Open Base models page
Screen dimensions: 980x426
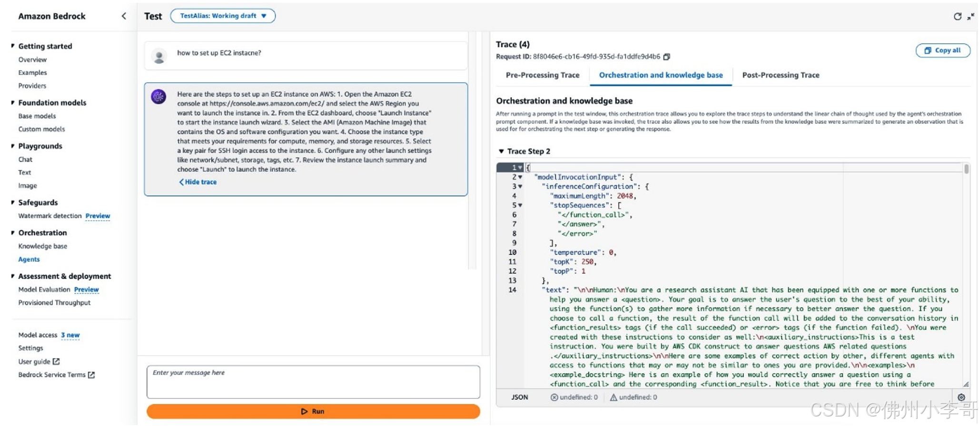click(37, 116)
